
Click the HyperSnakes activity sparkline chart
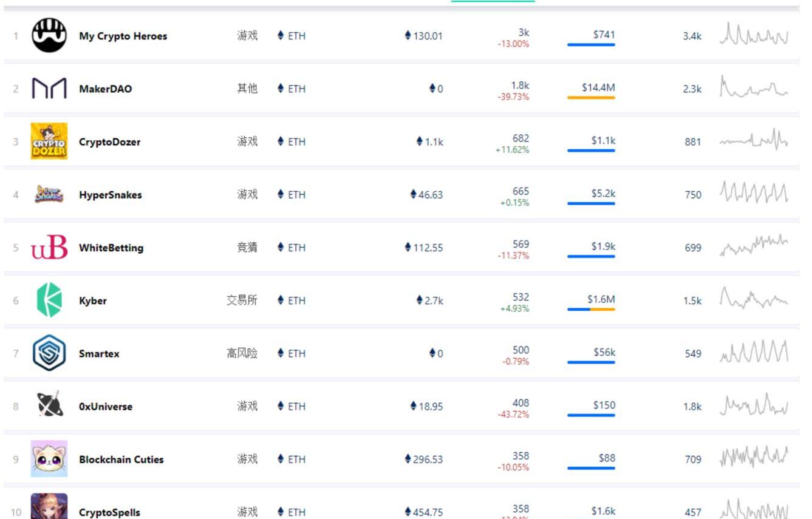coord(754,194)
